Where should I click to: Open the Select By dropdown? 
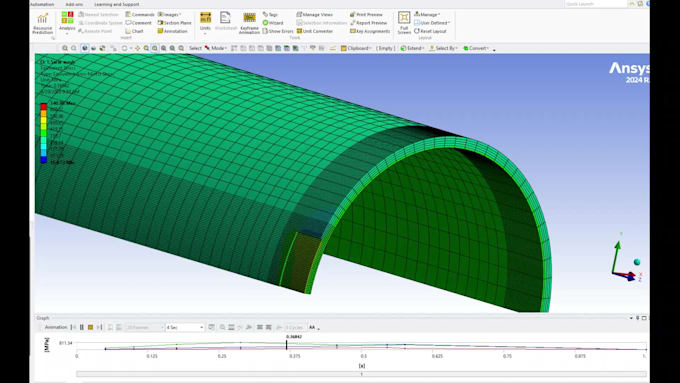(x=444, y=48)
